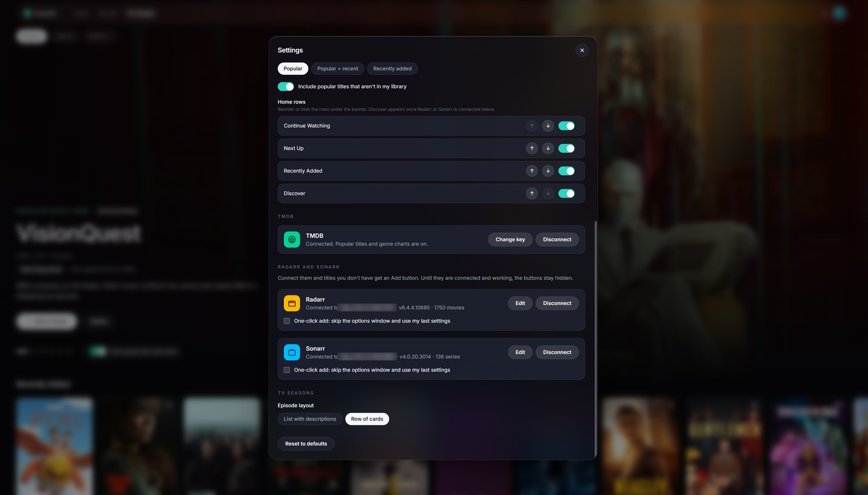Click the Sonarr TV icon
This screenshot has width=868, height=495.
point(292,352)
